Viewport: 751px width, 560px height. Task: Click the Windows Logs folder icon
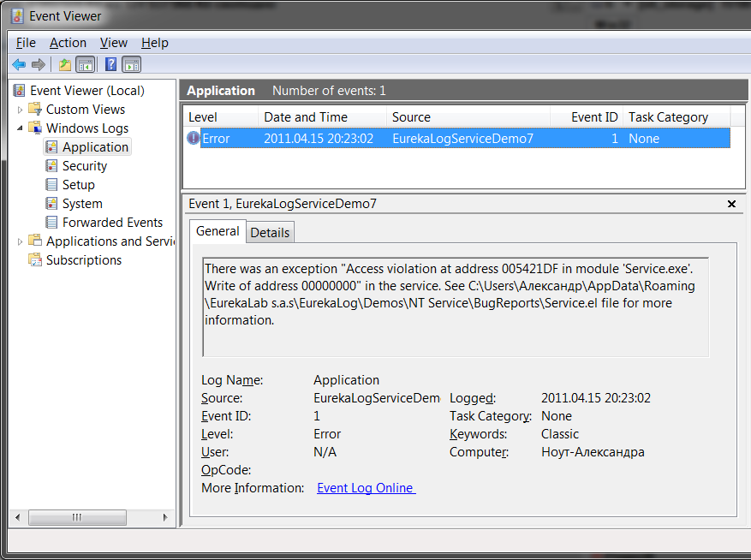pos(35,128)
